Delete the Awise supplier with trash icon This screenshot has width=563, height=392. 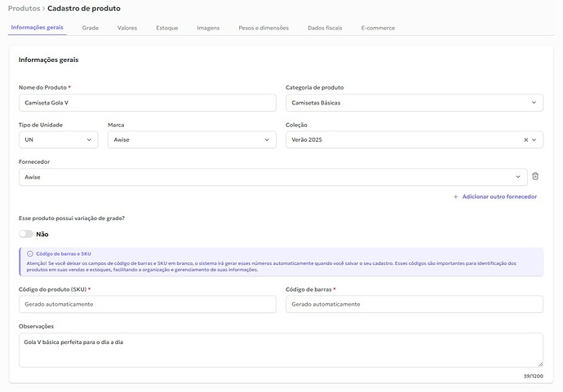pyautogui.click(x=535, y=176)
